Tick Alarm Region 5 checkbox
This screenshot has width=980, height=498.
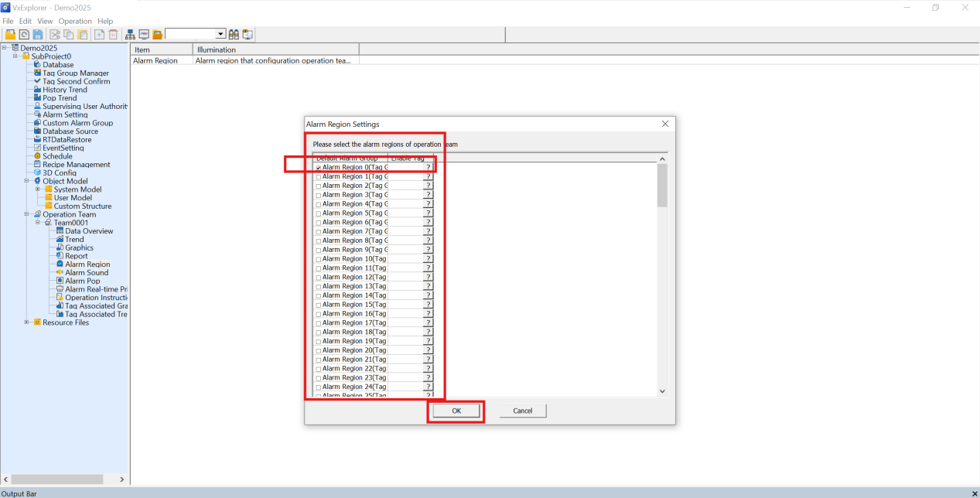319,213
